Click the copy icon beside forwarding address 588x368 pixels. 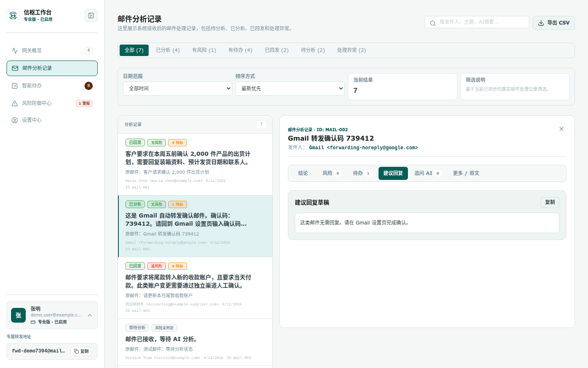76,351
